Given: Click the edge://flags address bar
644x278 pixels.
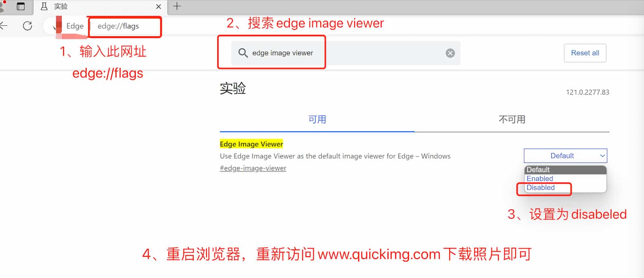Looking at the screenshot, I should [x=125, y=26].
